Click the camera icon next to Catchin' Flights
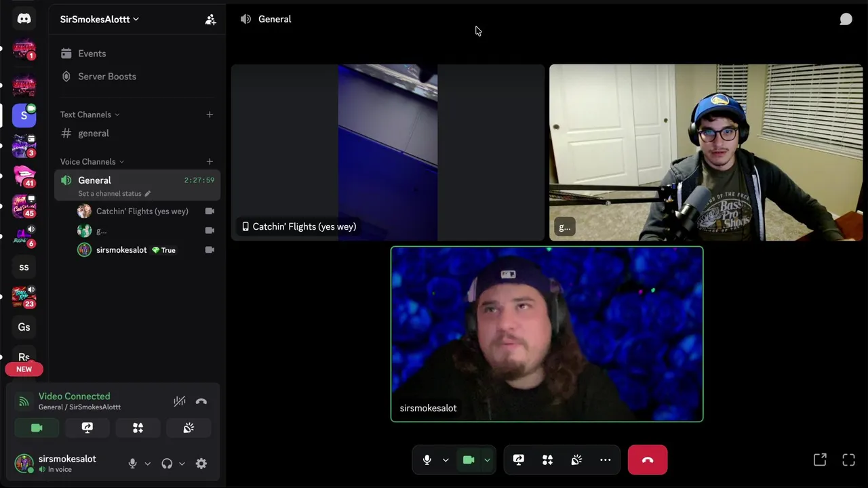 click(x=210, y=211)
